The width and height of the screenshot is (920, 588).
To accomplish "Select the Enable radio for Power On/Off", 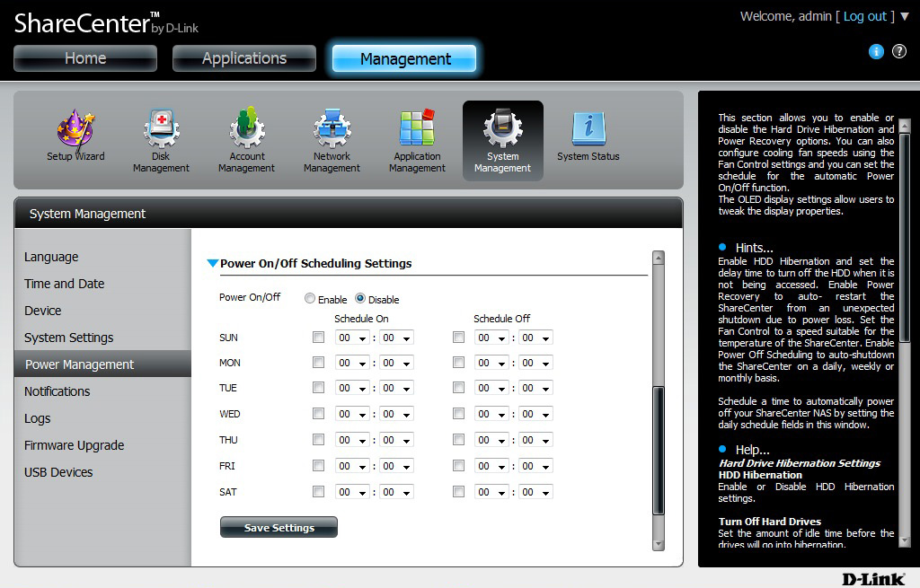I will (x=310, y=298).
